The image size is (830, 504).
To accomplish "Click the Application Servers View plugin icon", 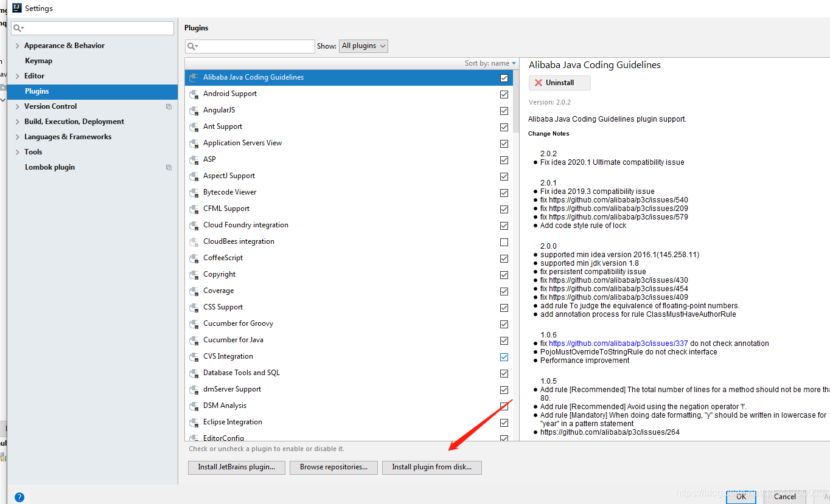I will (x=194, y=143).
